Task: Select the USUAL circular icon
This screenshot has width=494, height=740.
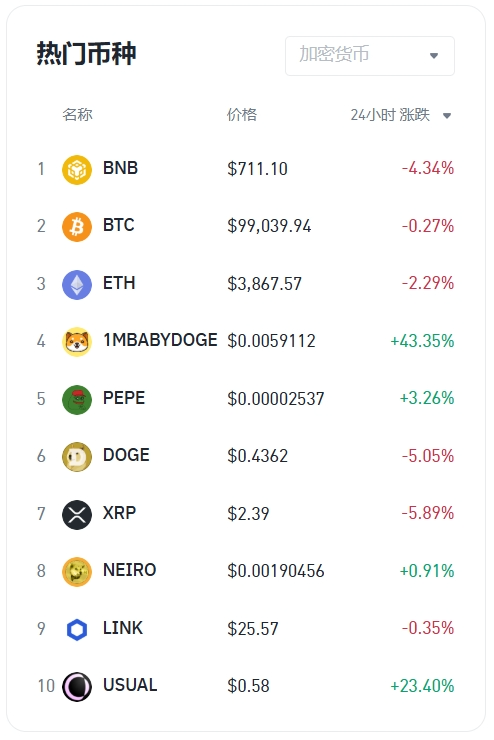Action: [77, 686]
